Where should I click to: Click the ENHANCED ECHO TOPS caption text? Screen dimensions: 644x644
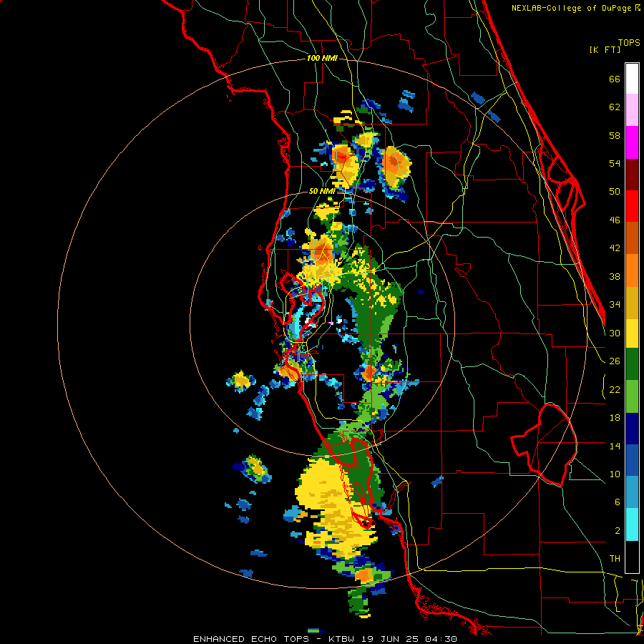[251, 639]
